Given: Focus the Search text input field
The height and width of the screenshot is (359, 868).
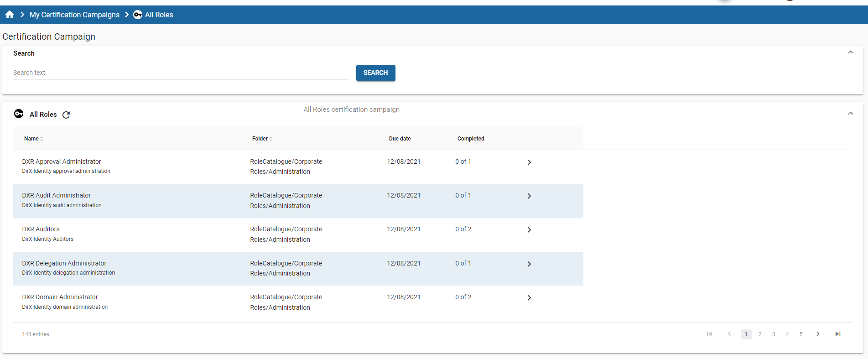Looking at the screenshot, I should (x=181, y=73).
